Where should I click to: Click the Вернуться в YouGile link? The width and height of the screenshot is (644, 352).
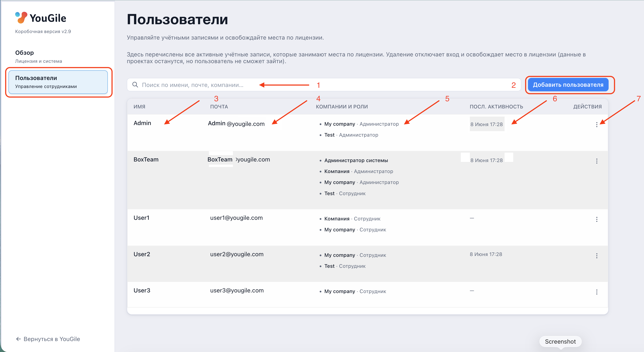[x=48, y=339]
